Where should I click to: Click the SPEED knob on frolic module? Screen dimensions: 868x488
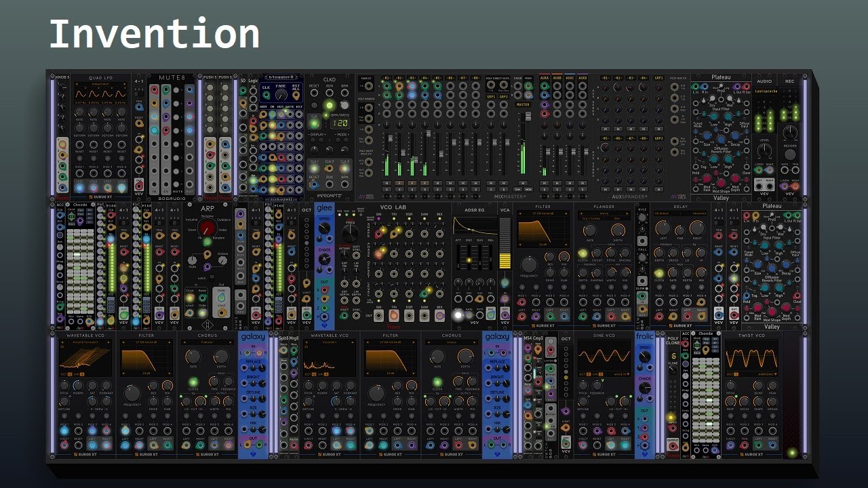[x=645, y=357]
